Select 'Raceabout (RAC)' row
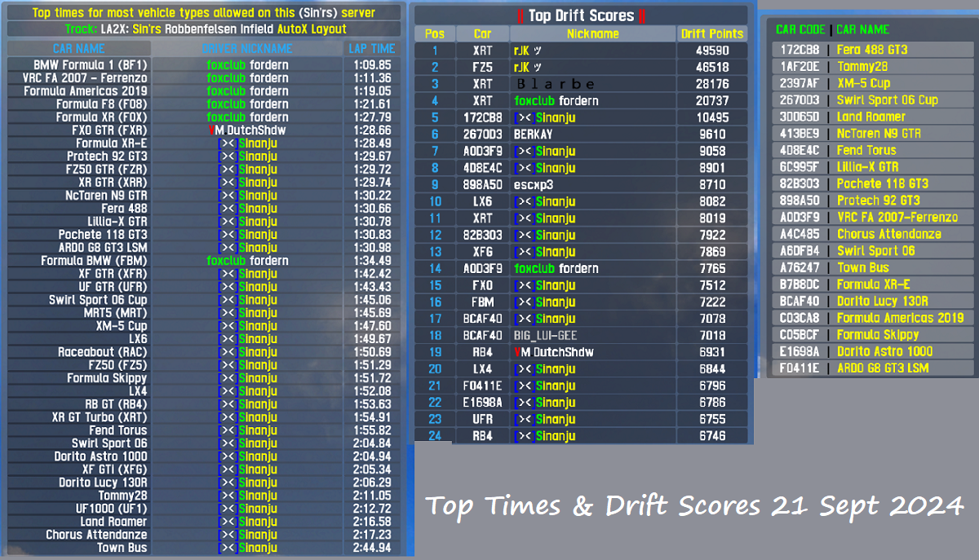 coord(103,352)
